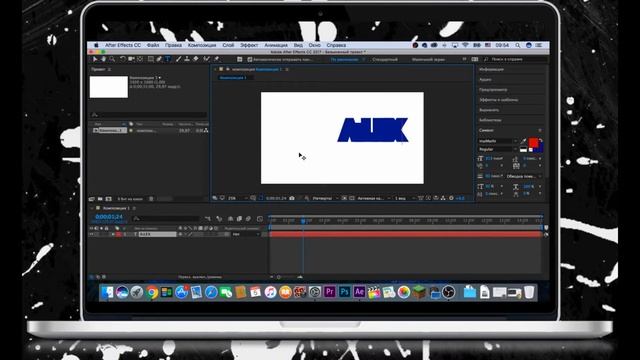This screenshot has width=640, height=360.
Task: Open Google Chrome from the Dock
Action: tap(152, 292)
